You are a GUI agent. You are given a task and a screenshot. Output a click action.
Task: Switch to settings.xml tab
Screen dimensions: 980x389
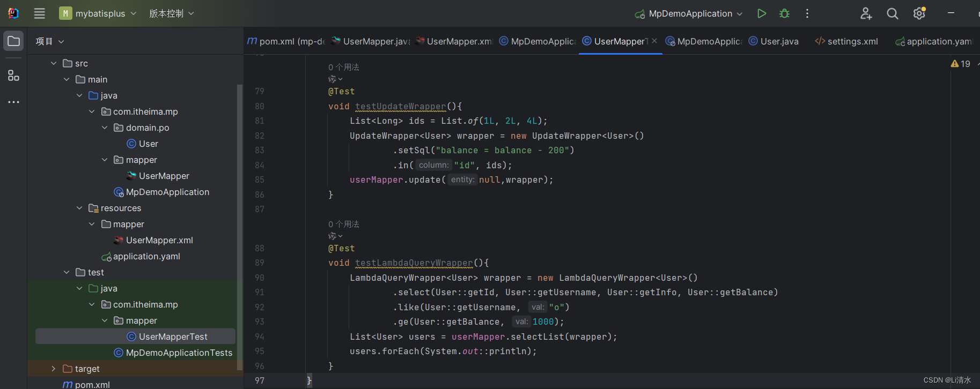click(x=846, y=41)
